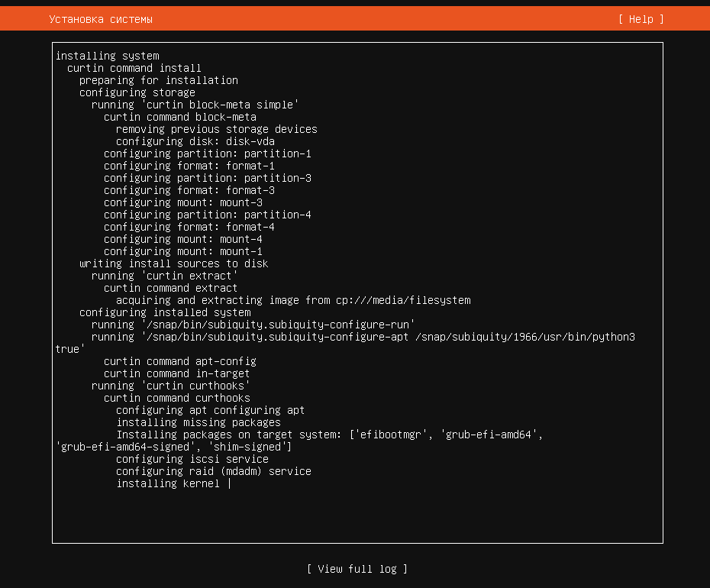710x588 pixels.
Task: Select 'curtin command apt-config' line
Action: (179, 361)
